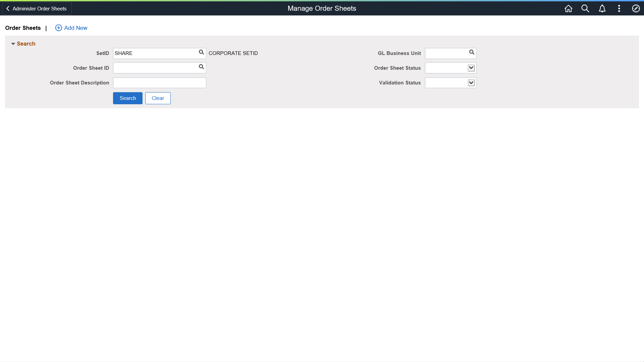The image size is (644, 362).
Task: Open the Home page icon
Action: 568,8
